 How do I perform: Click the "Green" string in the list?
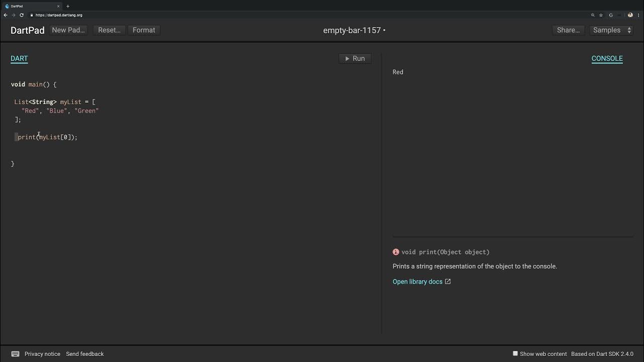click(87, 111)
